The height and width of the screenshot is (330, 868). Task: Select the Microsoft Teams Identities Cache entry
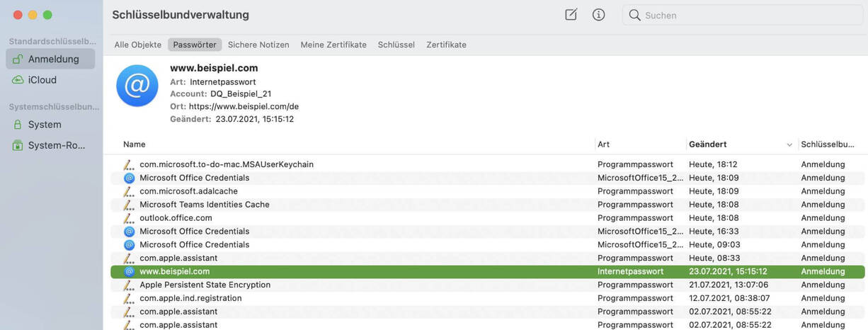(204, 205)
